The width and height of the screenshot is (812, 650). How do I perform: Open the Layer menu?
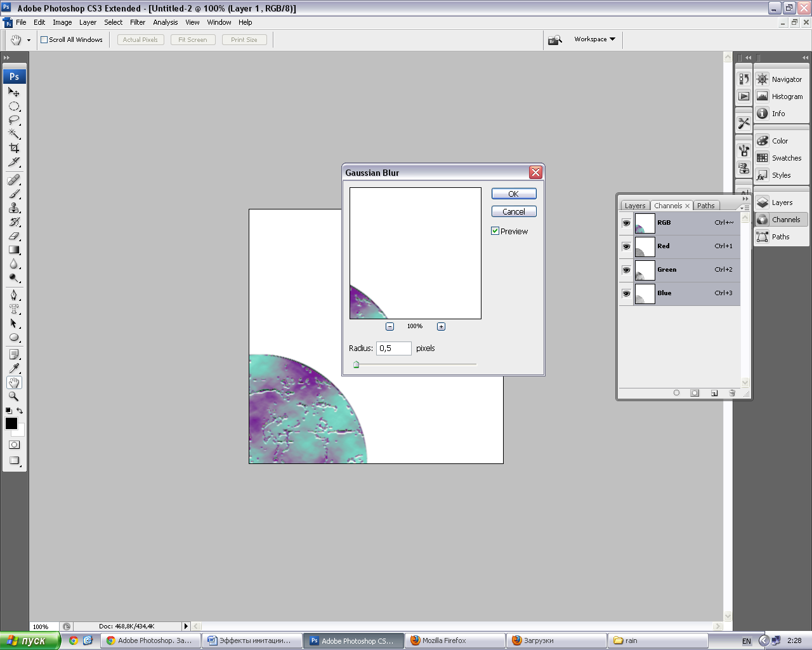pyautogui.click(x=88, y=22)
